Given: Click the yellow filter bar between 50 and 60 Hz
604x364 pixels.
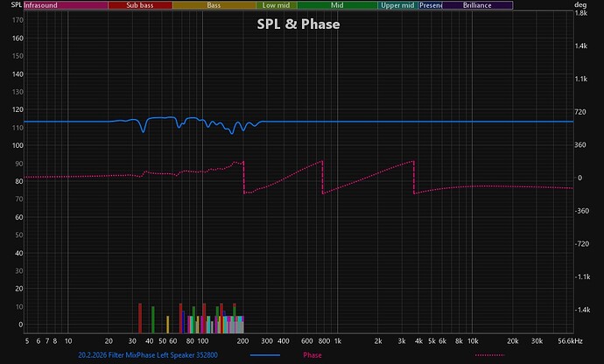Looking at the screenshot, I should point(167,325).
